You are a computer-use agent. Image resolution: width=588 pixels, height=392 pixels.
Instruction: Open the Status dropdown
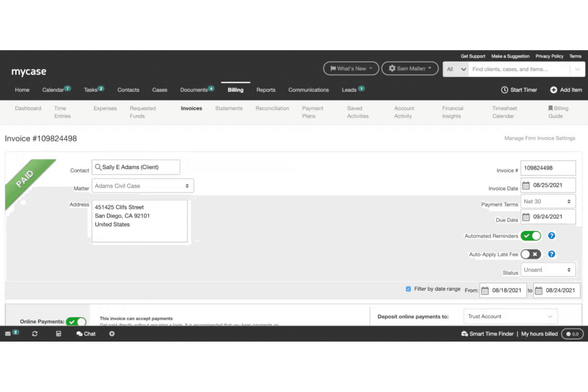pos(548,270)
